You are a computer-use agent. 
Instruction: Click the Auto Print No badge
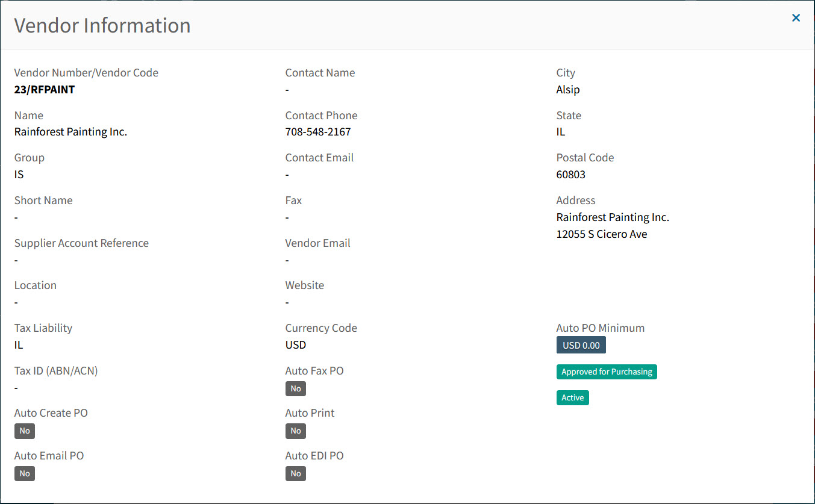pos(296,431)
